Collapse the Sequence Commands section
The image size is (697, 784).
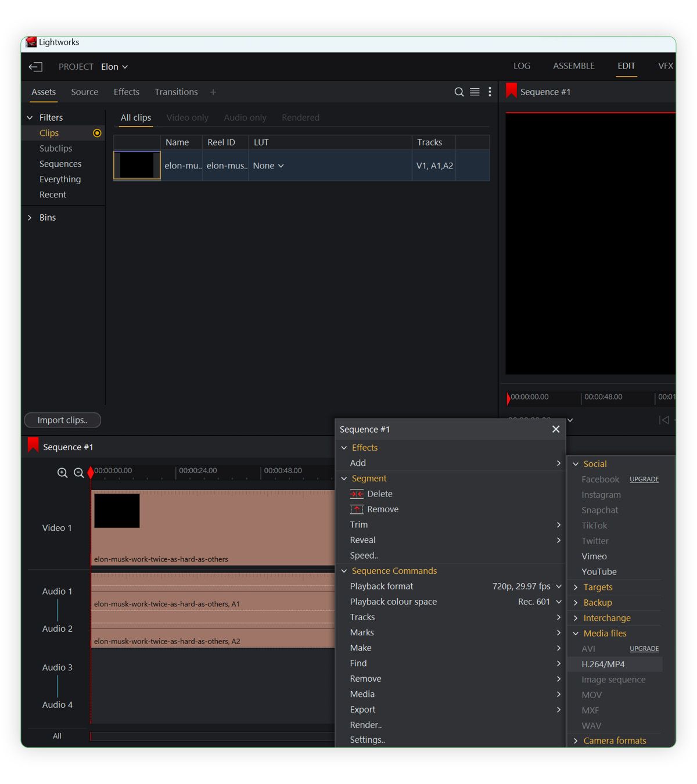click(344, 571)
